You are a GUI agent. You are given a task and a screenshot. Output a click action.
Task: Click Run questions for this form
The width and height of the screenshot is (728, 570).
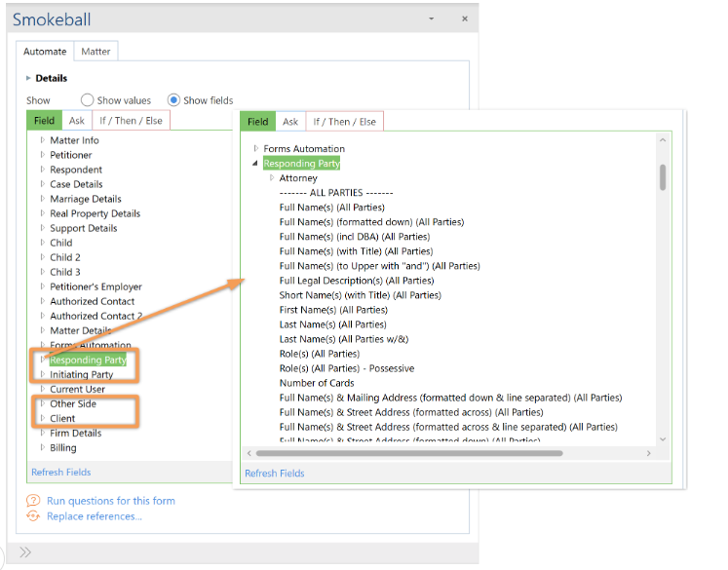point(111,501)
